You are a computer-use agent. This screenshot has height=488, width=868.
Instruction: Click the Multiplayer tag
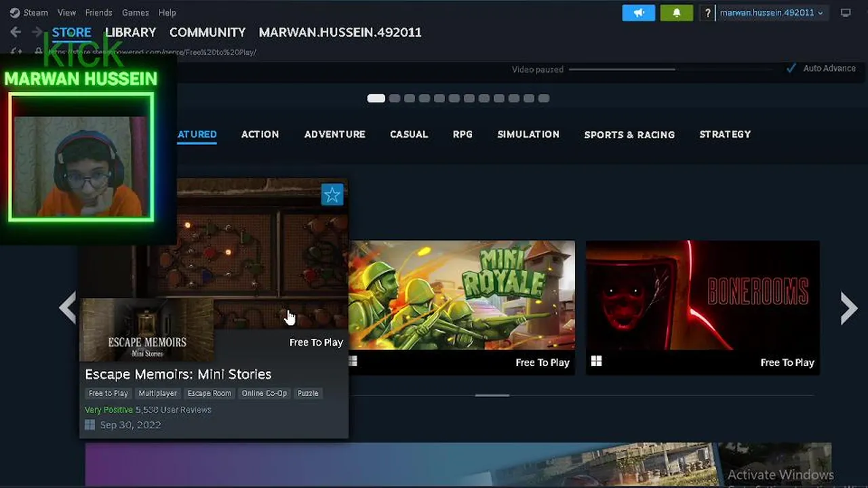click(x=157, y=393)
